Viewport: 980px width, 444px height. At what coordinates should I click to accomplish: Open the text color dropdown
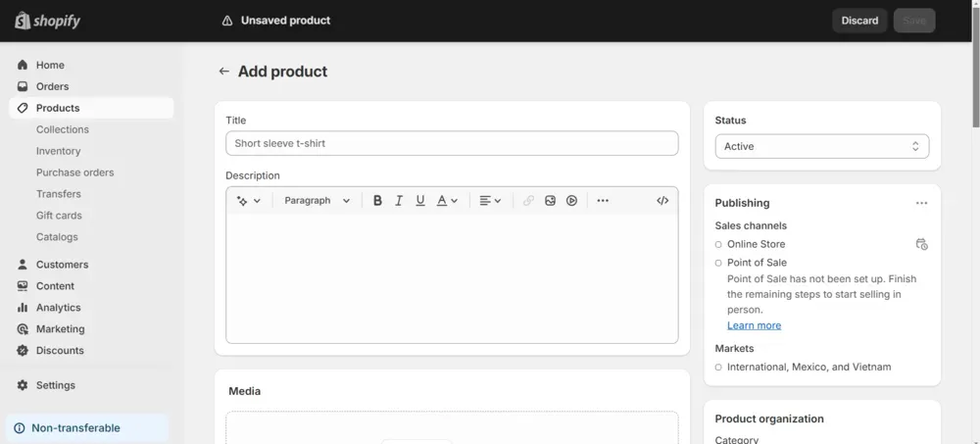(x=448, y=201)
